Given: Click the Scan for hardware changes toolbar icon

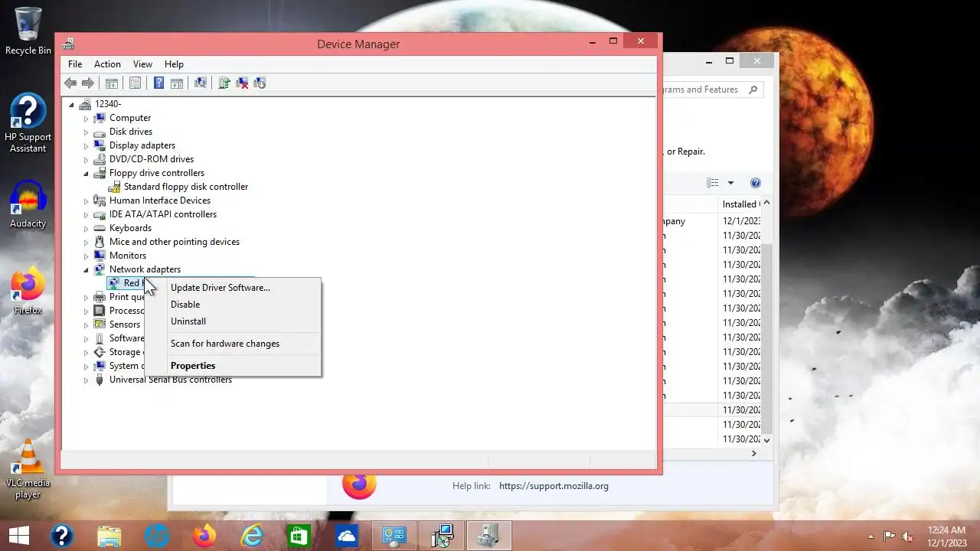Looking at the screenshot, I should pyautogui.click(x=200, y=83).
